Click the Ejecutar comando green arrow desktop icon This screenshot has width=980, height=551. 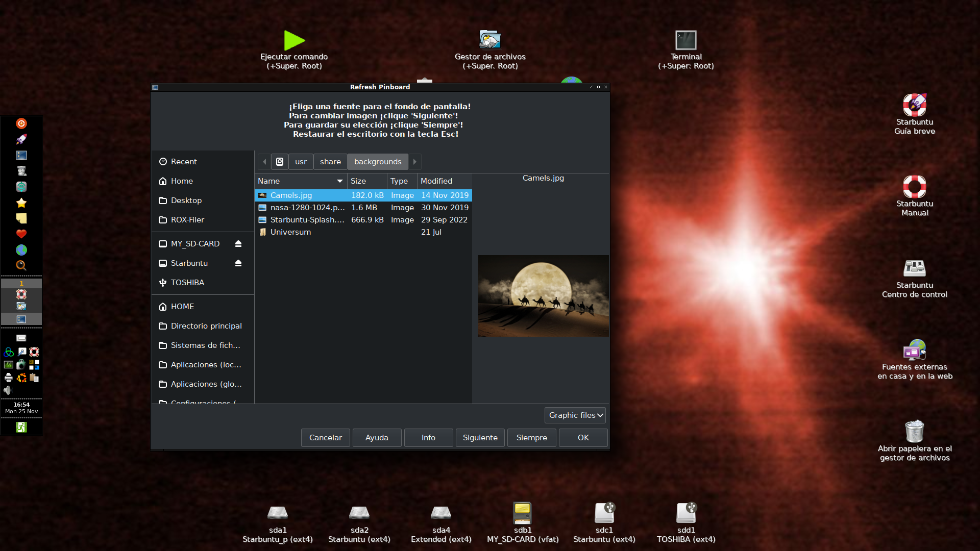[x=294, y=40]
